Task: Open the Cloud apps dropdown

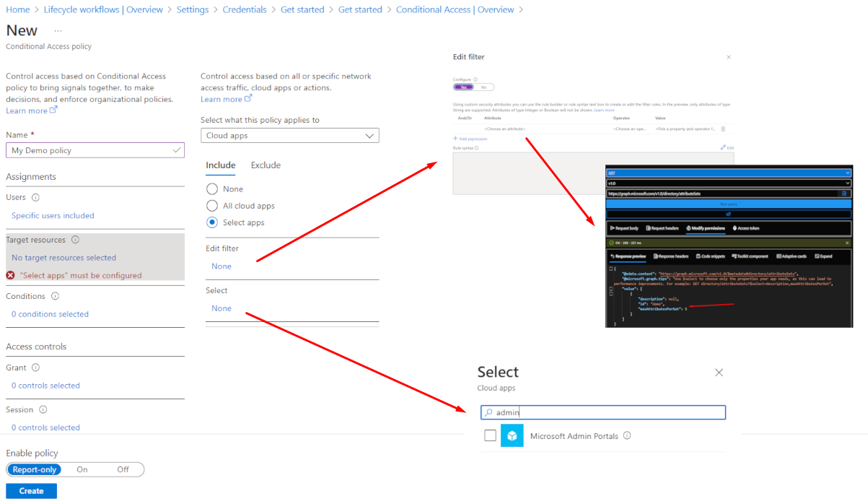Action: click(289, 136)
